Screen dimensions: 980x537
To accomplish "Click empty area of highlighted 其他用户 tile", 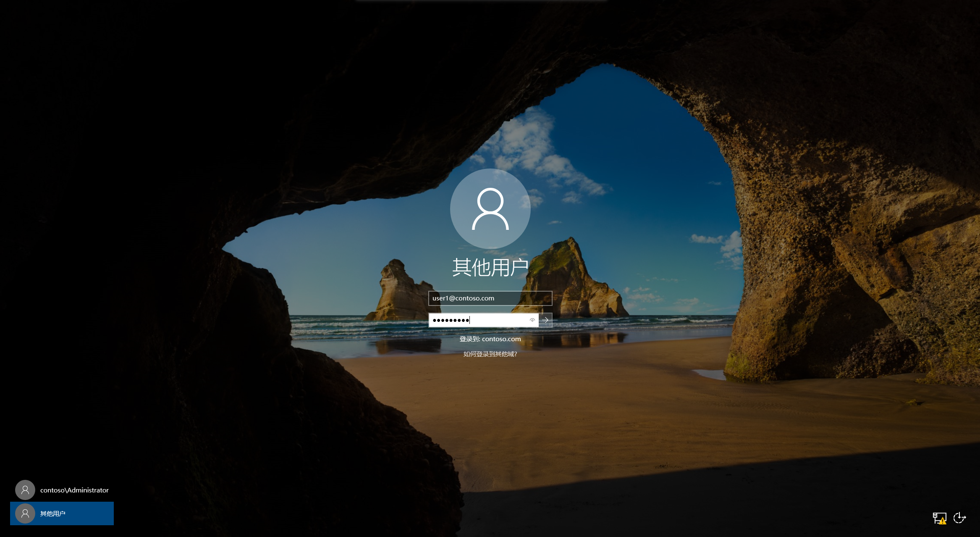I will coord(90,513).
